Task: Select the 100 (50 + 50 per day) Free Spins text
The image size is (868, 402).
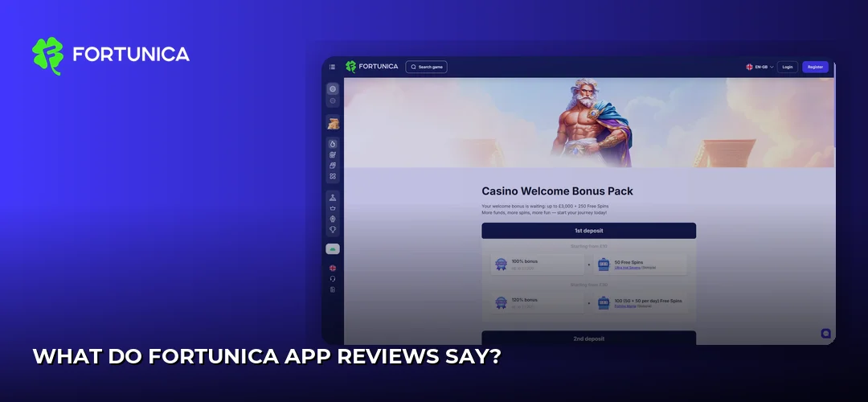Action: click(649, 301)
